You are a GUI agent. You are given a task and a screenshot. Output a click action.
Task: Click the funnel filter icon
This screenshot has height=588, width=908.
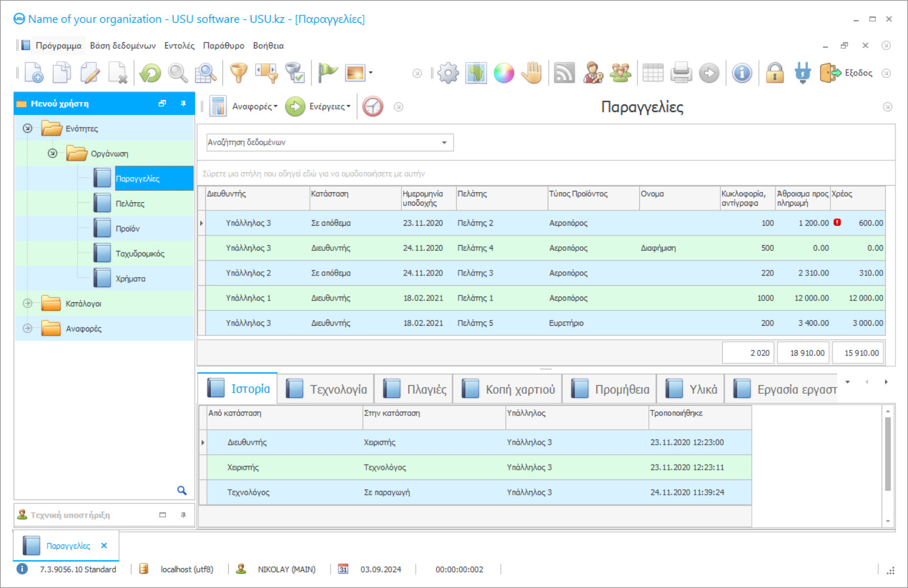pyautogui.click(x=238, y=73)
